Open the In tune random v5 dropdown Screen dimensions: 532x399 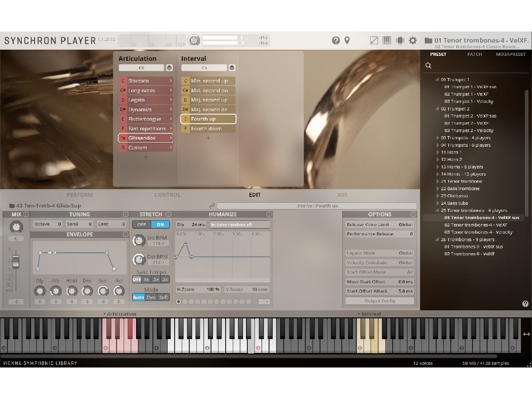239,224
